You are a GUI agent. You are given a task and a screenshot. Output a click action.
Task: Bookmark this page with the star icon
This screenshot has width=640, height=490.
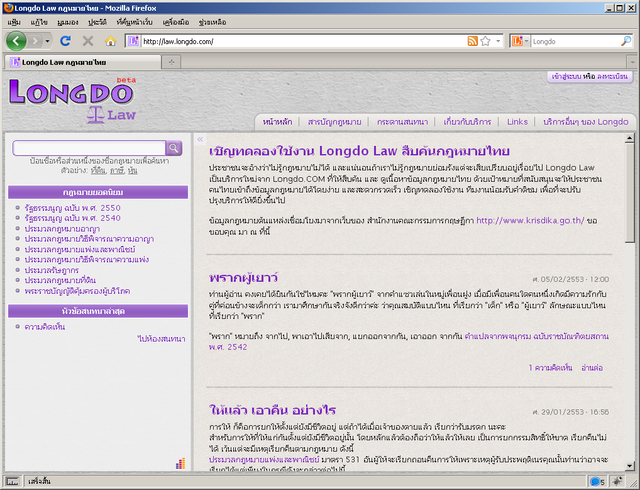485,41
